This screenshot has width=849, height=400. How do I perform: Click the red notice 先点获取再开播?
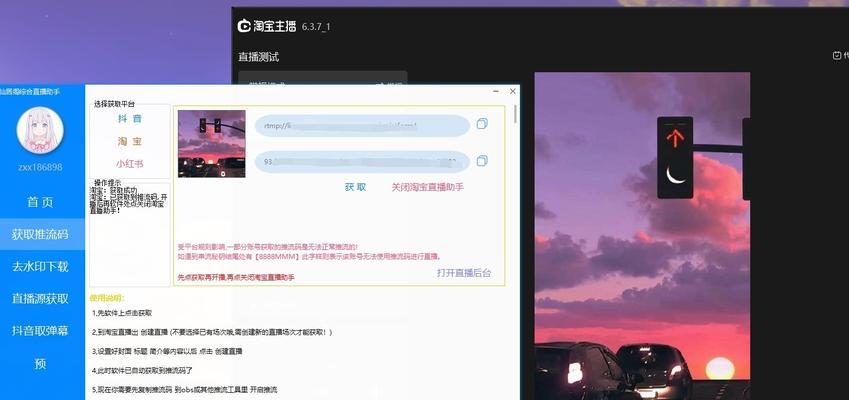point(236,277)
